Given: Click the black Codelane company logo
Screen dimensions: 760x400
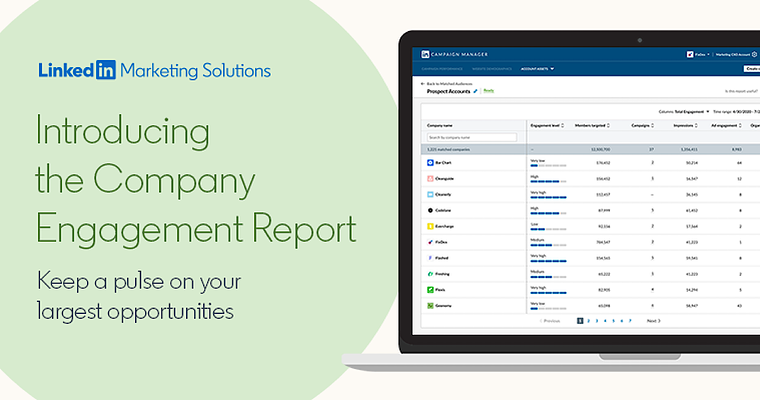Looking at the screenshot, I should click(x=430, y=210).
